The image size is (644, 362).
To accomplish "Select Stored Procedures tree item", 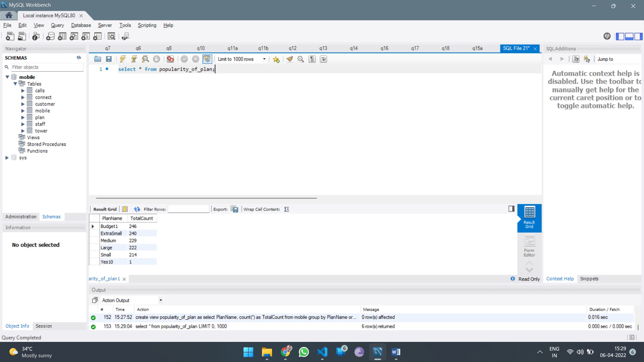I will point(47,144).
